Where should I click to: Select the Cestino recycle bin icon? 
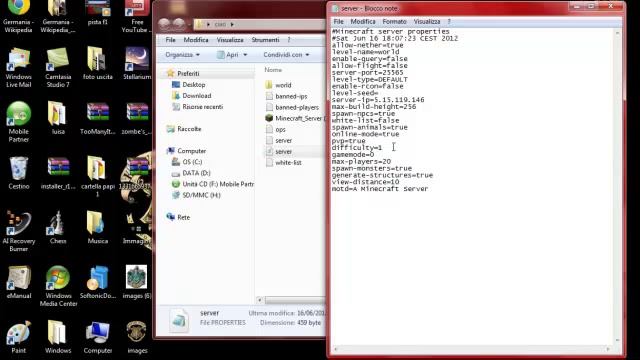tap(19, 173)
